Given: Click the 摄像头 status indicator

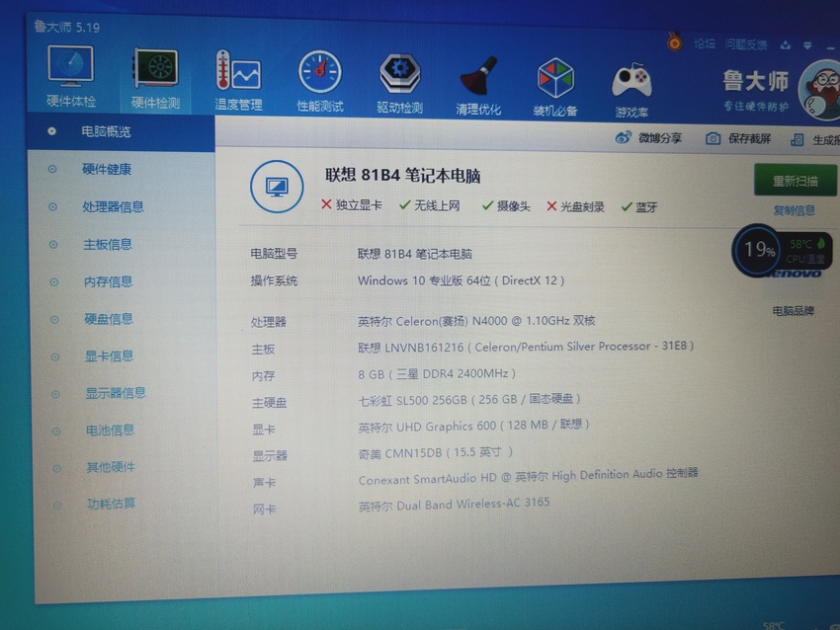Looking at the screenshot, I should (506, 206).
